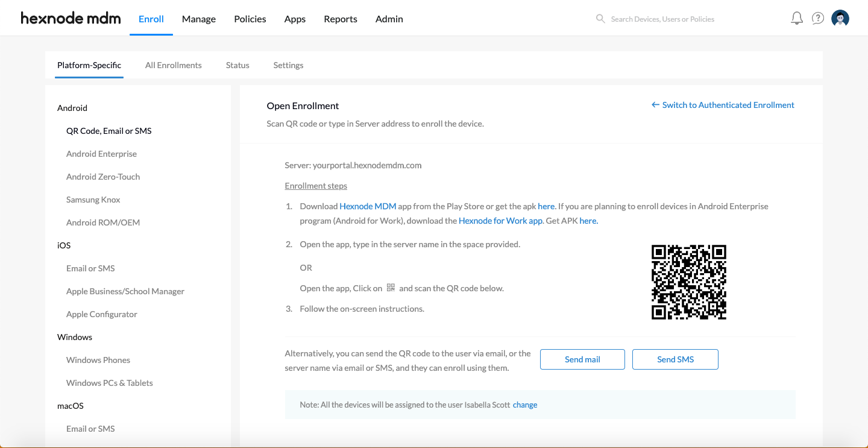Switch to the Settings tab
The width and height of the screenshot is (868, 448).
pos(288,65)
